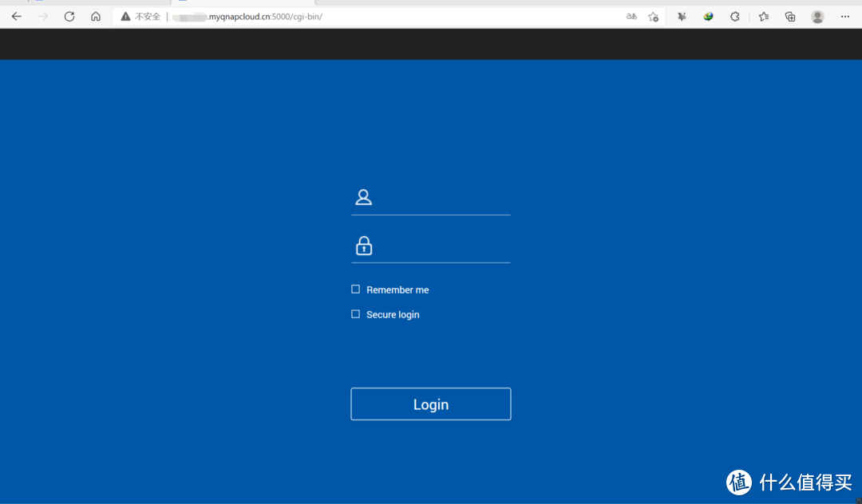The height and width of the screenshot is (504, 862).
Task: Open the browser settings and more menu
Action: tap(845, 17)
